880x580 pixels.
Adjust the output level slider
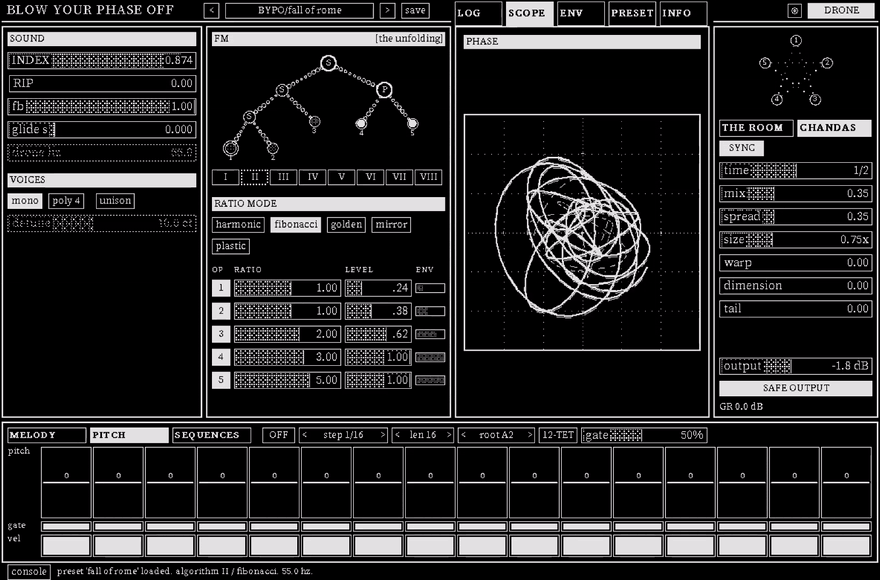tap(796, 366)
